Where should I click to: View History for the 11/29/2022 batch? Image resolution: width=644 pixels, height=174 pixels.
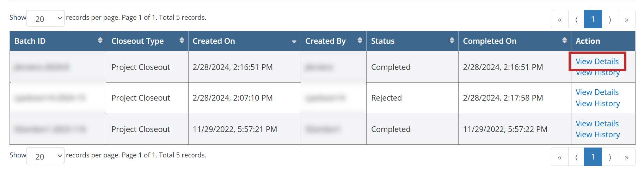coord(597,134)
